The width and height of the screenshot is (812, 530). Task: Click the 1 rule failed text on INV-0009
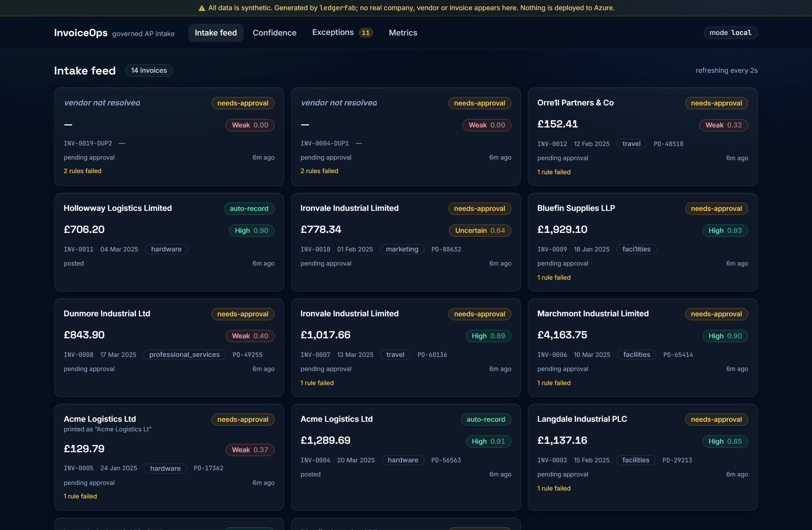(x=554, y=277)
